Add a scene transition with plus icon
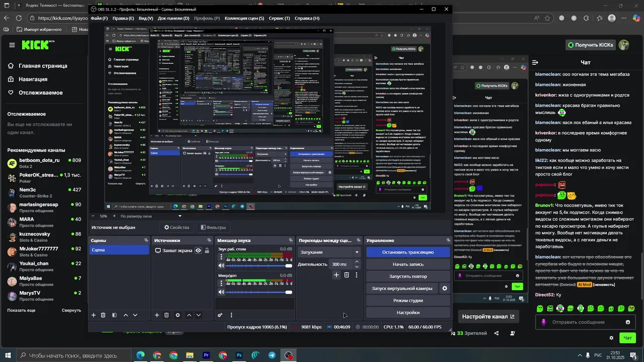 click(x=337, y=275)
